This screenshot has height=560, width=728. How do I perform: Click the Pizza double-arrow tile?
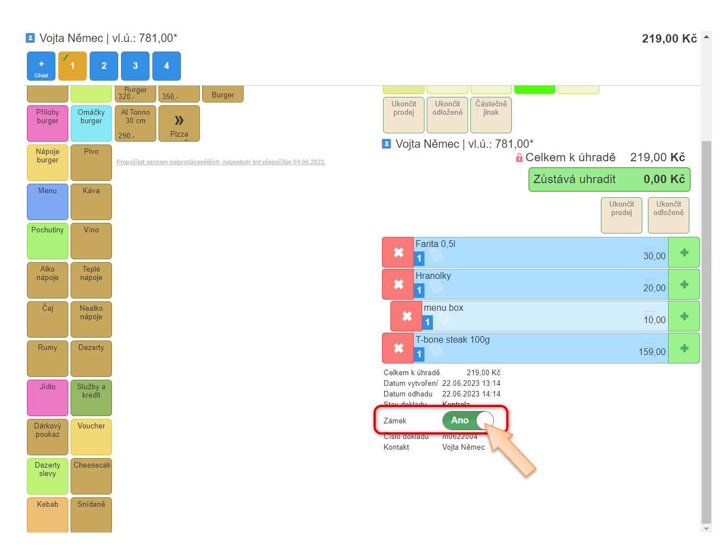pos(179,123)
